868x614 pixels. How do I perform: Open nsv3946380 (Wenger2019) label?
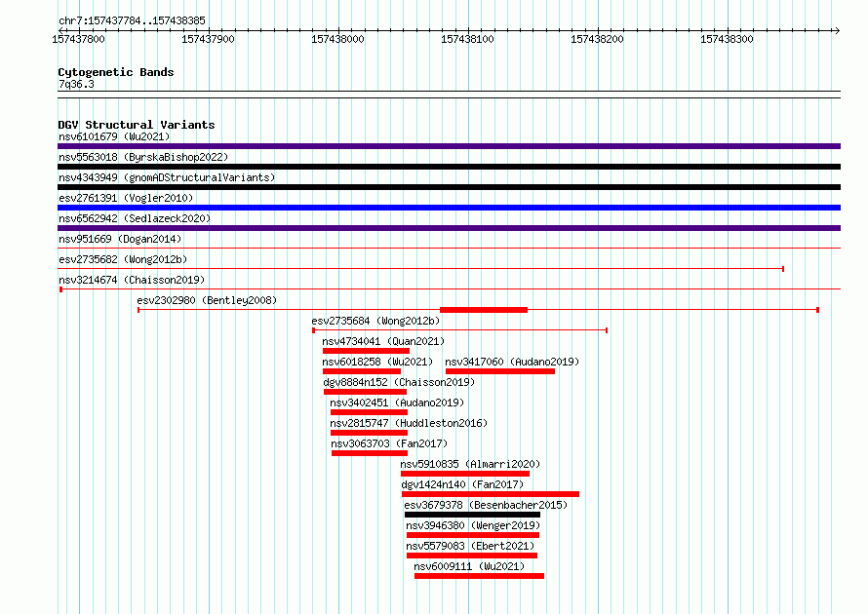point(473,525)
